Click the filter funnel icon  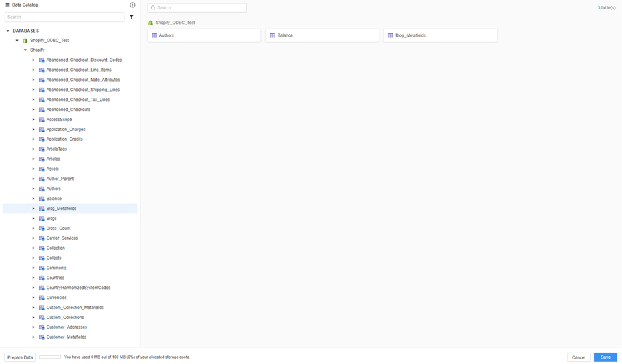pyautogui.click(x=132, y=17)
